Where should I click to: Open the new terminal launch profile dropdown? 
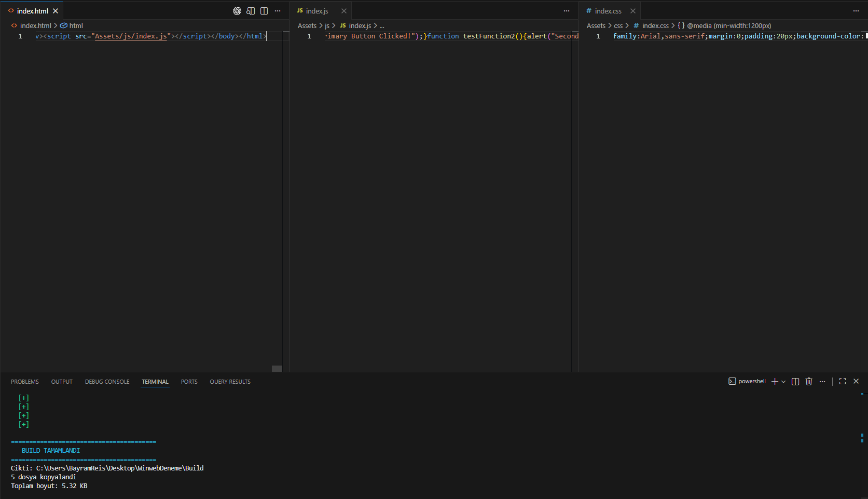(783, 381)
